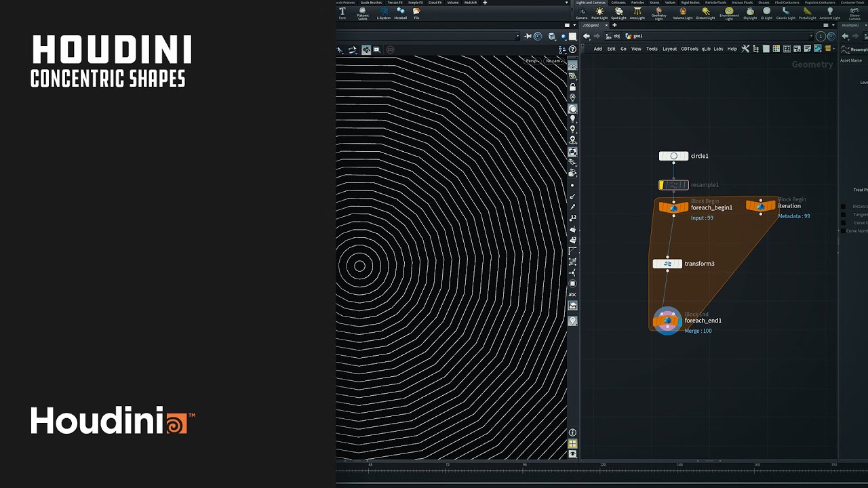The width and height of the screenshot is (868, 488).
Task: Select the foreach_end1 node
Action: click(x=667, y=321)
